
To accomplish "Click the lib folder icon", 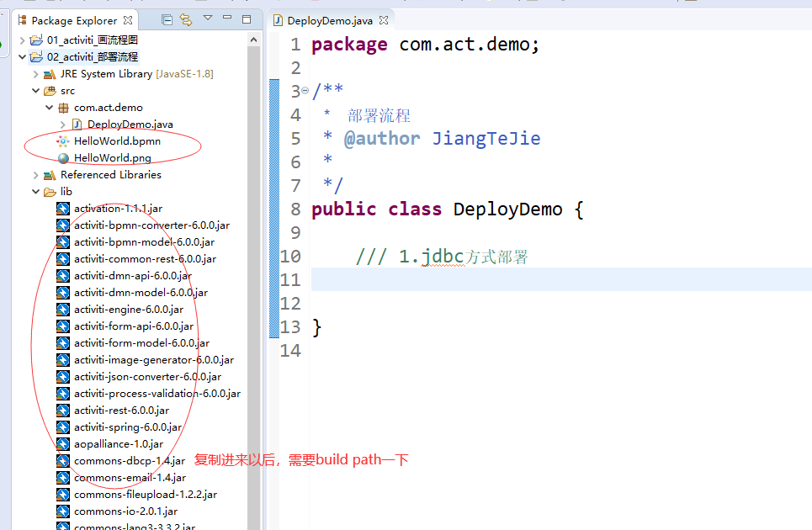I will [50, 192].
